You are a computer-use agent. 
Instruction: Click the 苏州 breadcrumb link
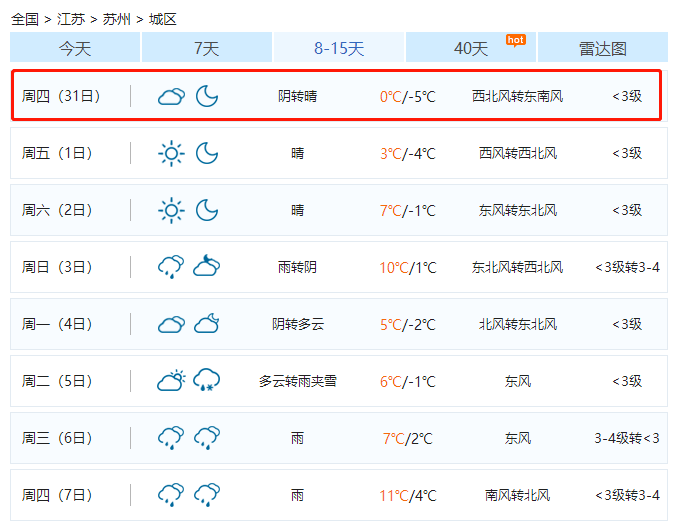(x=117, y=19)
